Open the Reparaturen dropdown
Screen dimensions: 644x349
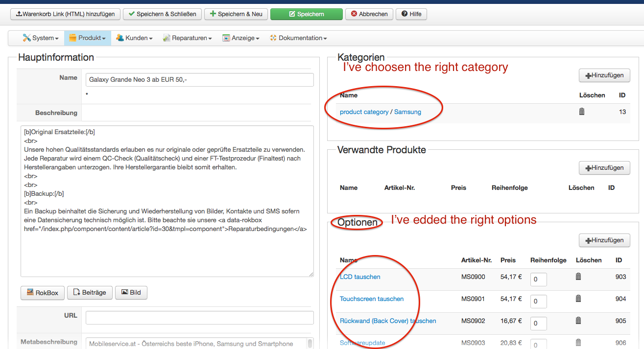click(187, 38)
